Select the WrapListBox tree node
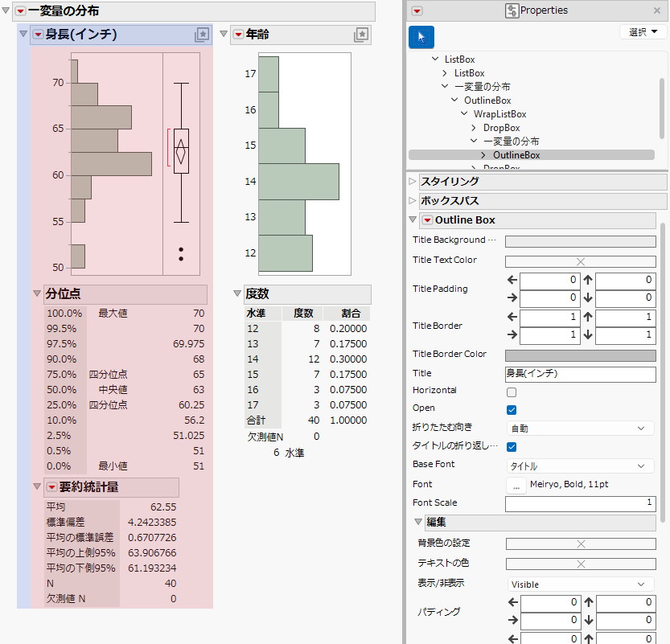Viewport: 670px width, 644px height. pyautogui.click(x=500, y=114)
